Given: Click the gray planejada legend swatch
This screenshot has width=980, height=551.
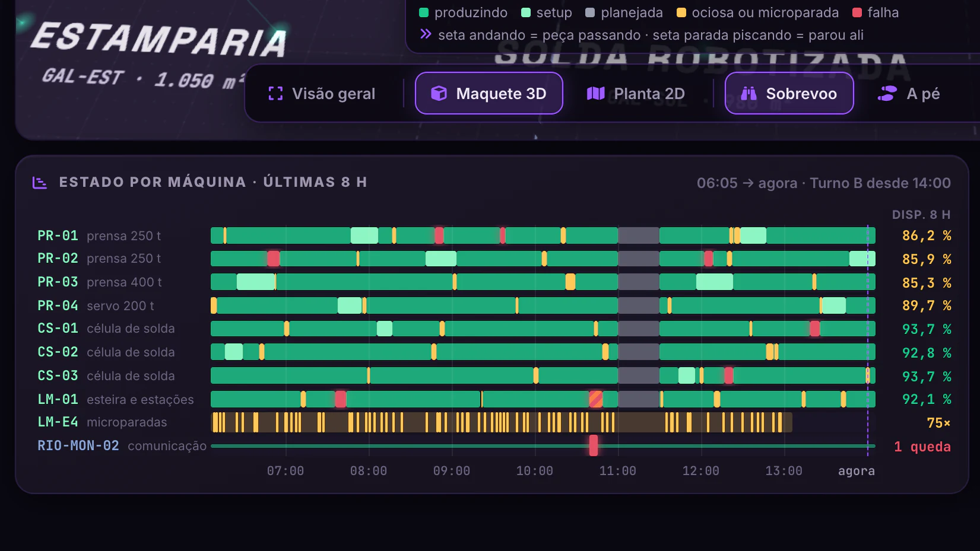Looking at the screenshot, I should click(x=590, y=12).
